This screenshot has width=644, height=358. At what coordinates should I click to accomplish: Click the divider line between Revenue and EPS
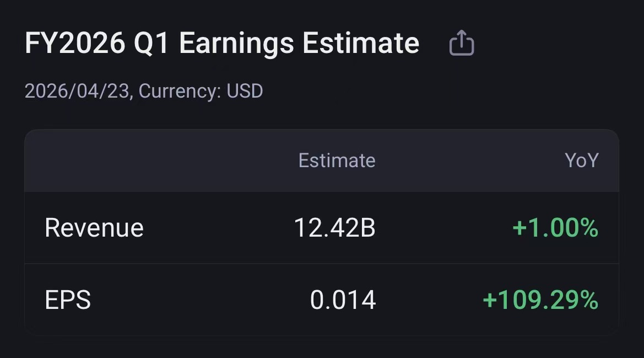pos(322,264)
